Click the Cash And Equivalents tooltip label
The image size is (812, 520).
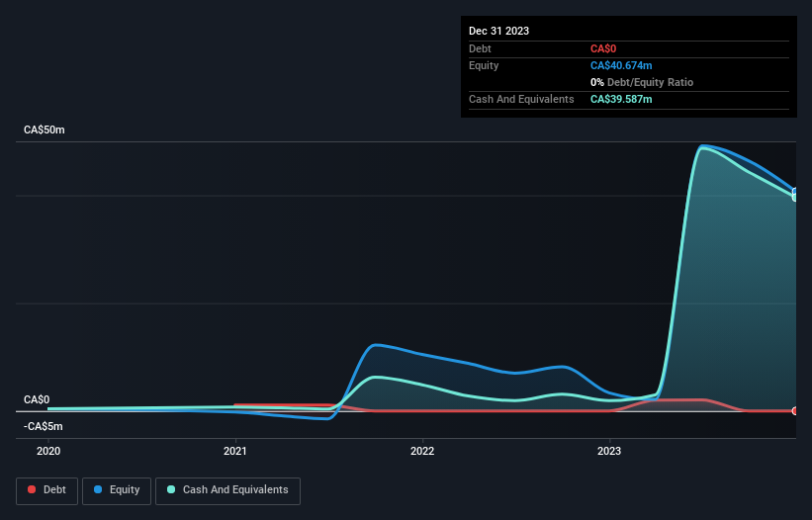[521, 99]
